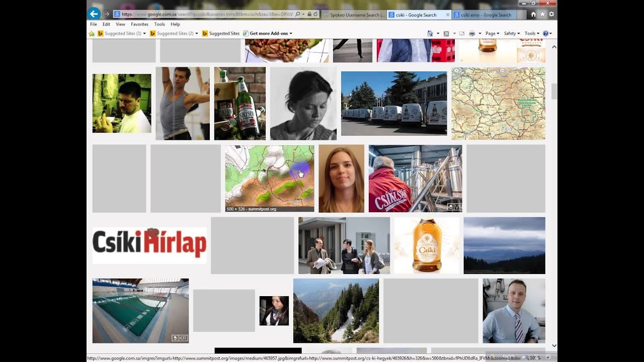
Task: Open the summitpost.org terrain map thumbnail
Action: [x=270, y=178]
